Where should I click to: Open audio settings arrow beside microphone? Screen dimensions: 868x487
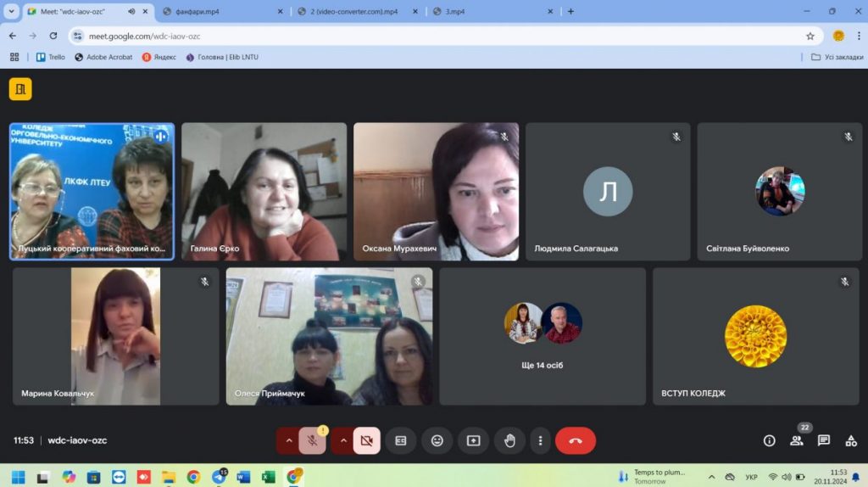click(x=288, y=441)
